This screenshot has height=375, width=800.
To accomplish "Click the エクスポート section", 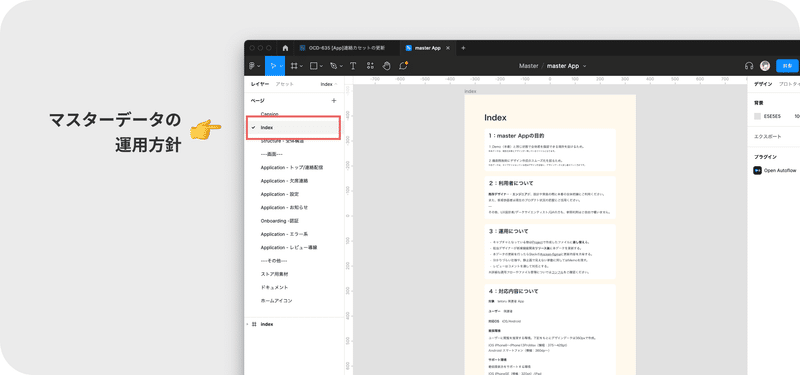I will pos(767,137).
